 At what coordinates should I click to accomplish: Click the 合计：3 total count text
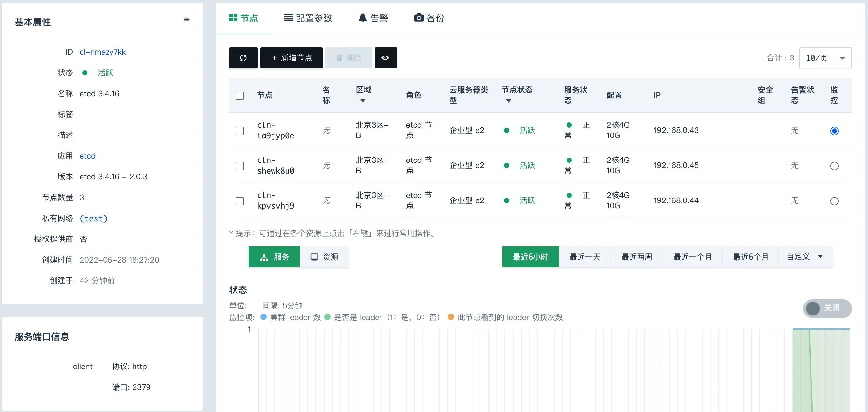click(x=780, y=58)
